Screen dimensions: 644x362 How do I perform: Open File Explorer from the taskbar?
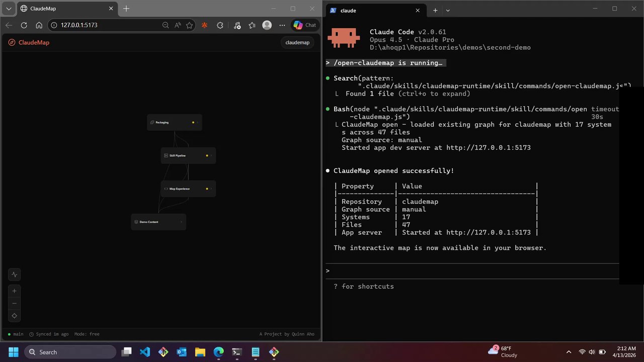pyautogui.click(x=200, y=352)
